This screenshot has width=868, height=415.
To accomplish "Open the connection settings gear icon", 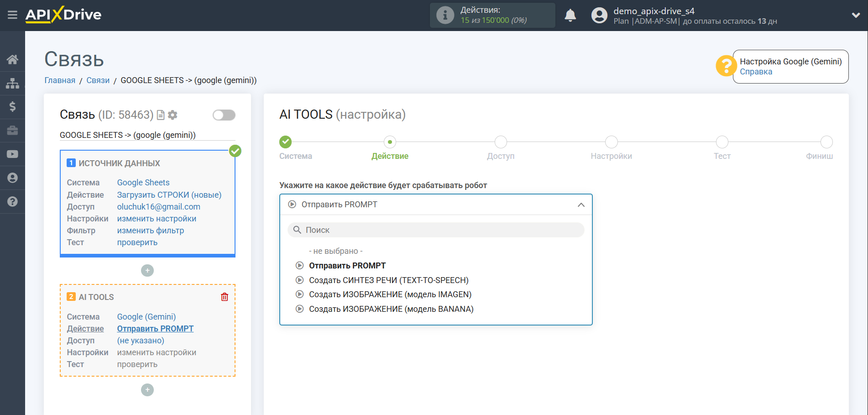I will [x=173, y=115].
